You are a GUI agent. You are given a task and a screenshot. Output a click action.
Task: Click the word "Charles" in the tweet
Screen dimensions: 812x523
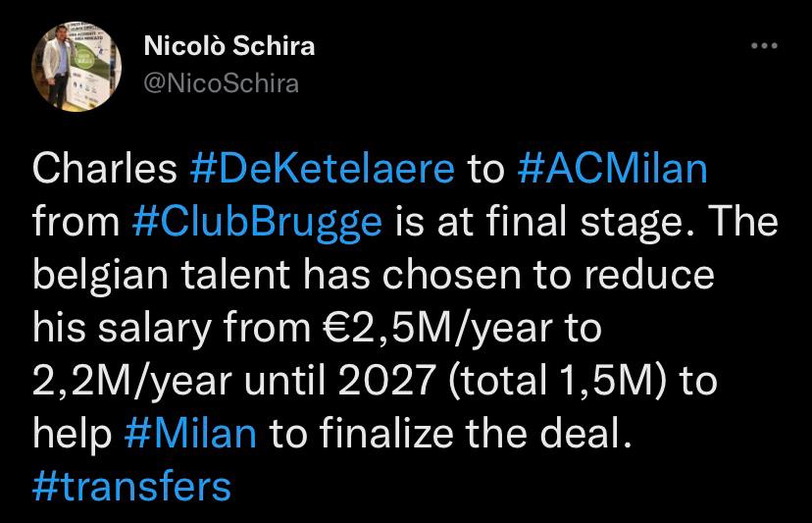[x=103, y=168]
